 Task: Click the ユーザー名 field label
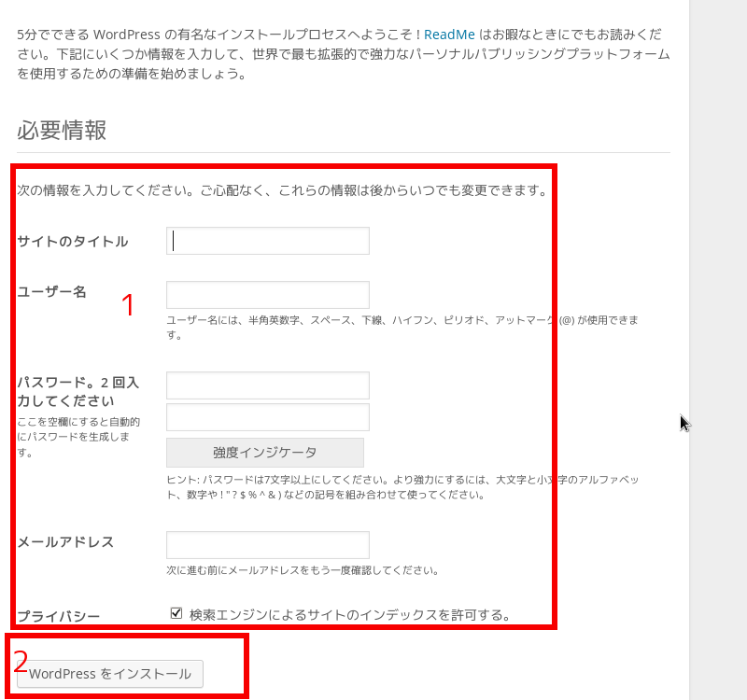click(x=52, y=292)
